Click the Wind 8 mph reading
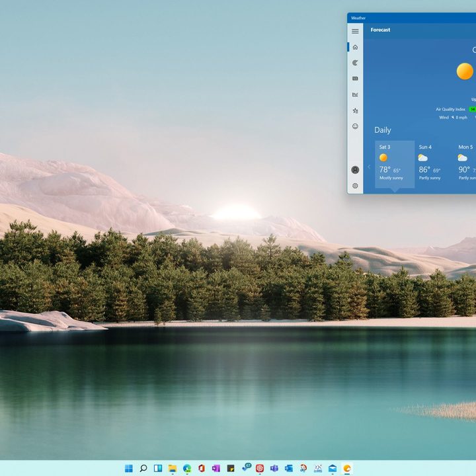Viewport: 476px width, 476px height. pos(454,118)
